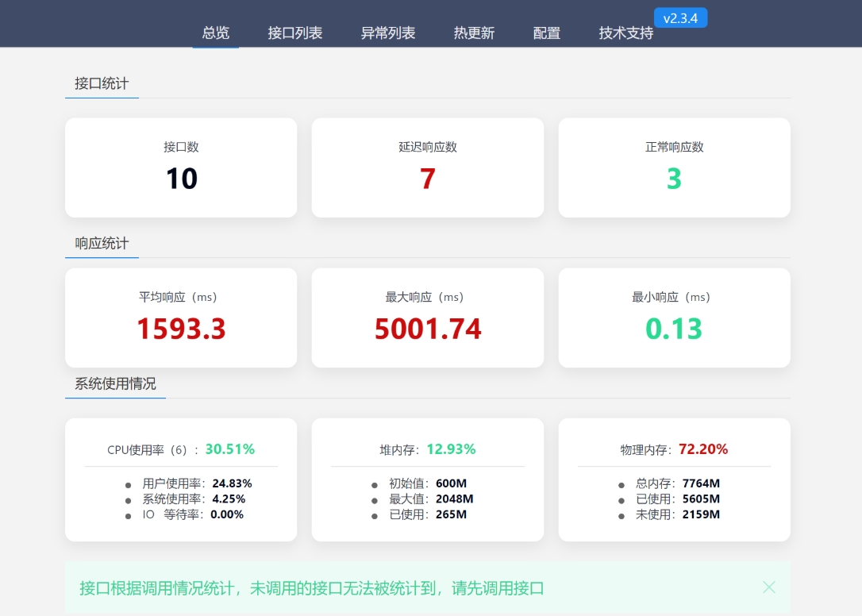This screenshot has width=862, height=616.
Task: Open the 异常列表 page
Action: click(x=387, y=33)
